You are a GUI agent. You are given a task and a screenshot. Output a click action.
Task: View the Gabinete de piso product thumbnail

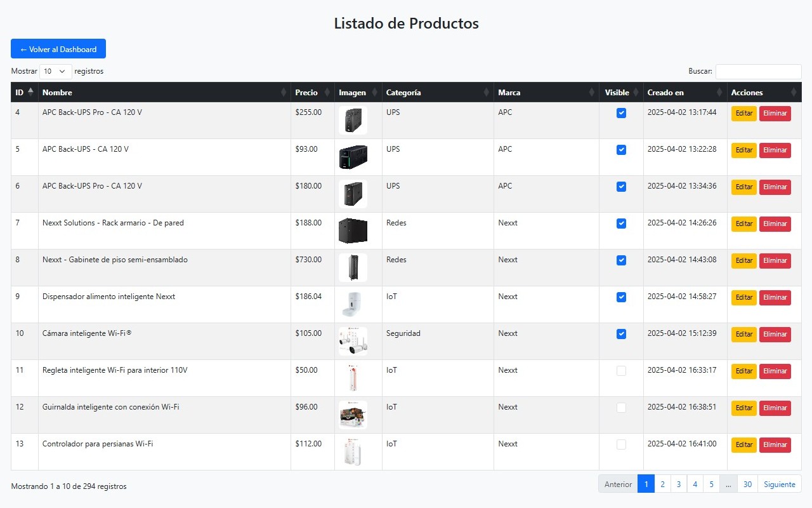pyautogui.click(x=353, y=268)
